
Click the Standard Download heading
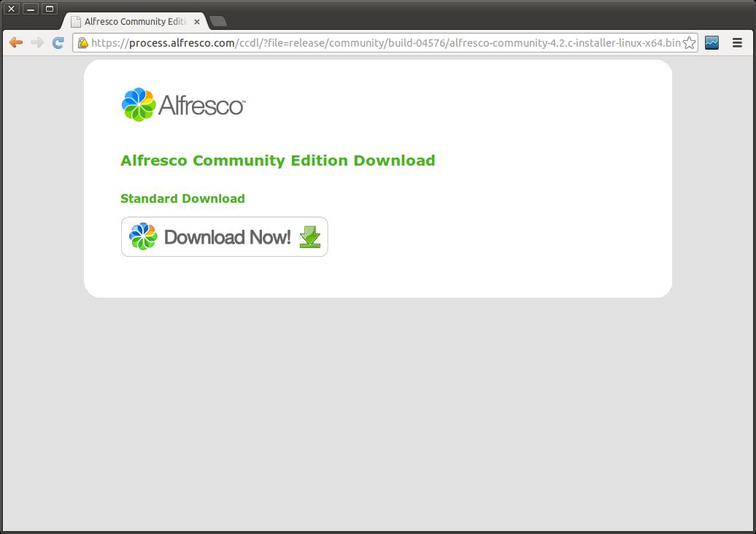(182, 198)
